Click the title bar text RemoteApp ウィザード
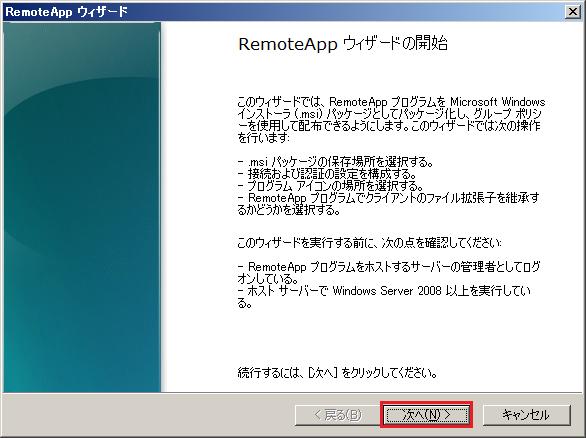 coord(67,12)
